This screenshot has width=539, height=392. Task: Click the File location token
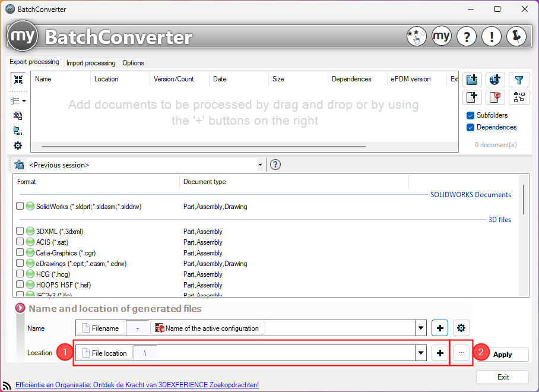coord(104,353)
